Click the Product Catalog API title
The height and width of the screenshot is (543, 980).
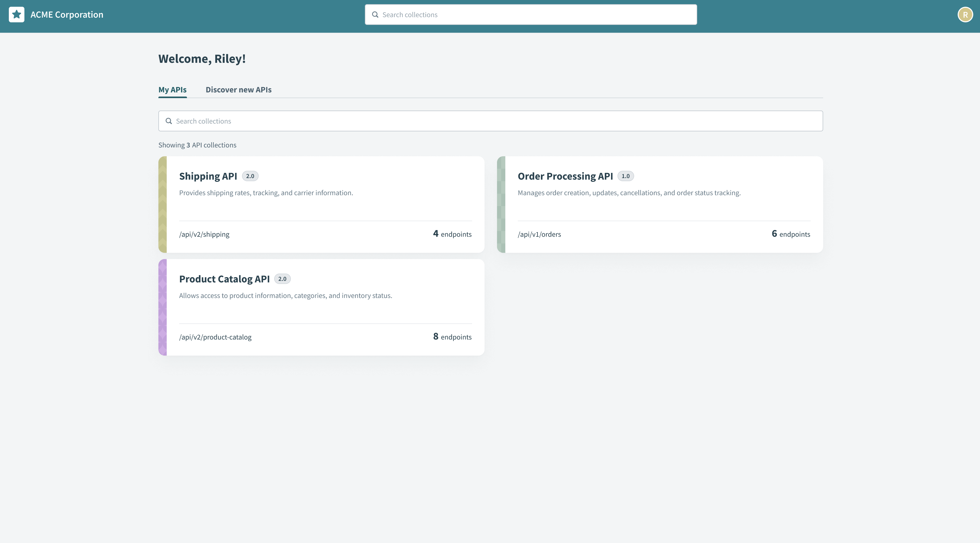pyautogui.click(x=224, y=278)
